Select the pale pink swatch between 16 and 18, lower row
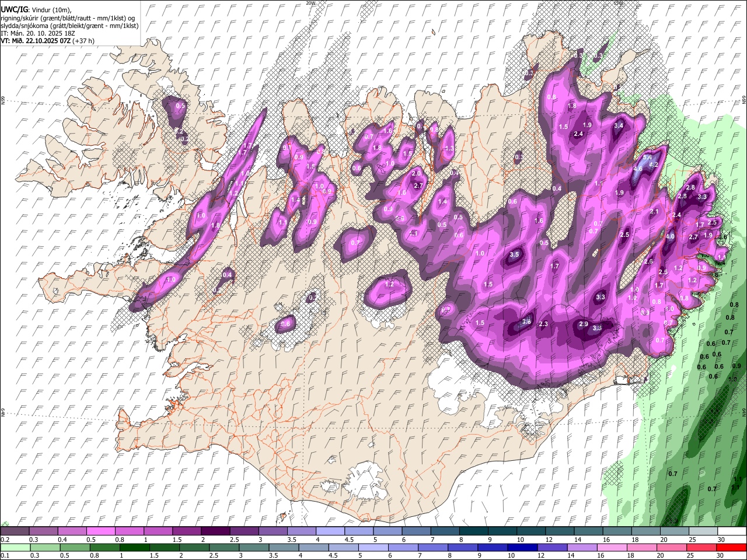 [612, 547]
